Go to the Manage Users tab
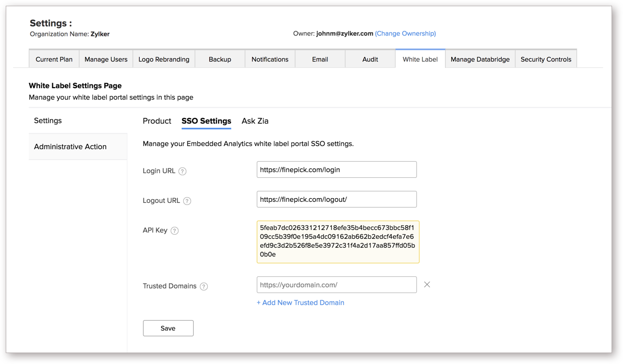Screen dimensions: 623x364 pyautogui.click(x=106, y=59)
